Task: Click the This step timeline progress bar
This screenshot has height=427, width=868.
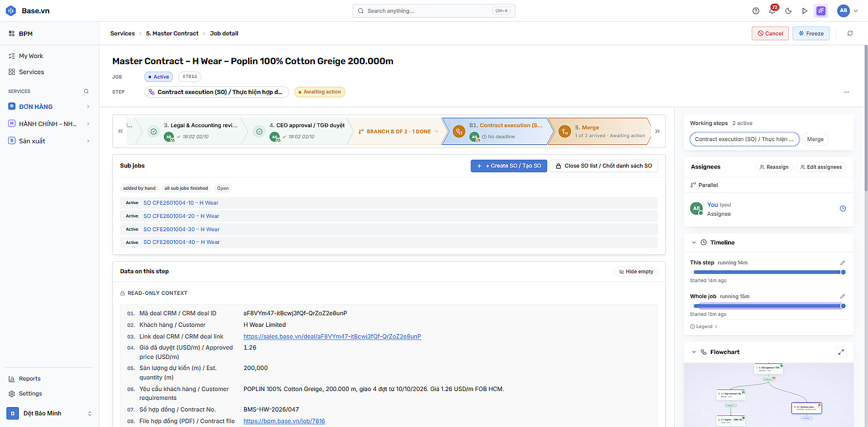Action: point(768,272)
